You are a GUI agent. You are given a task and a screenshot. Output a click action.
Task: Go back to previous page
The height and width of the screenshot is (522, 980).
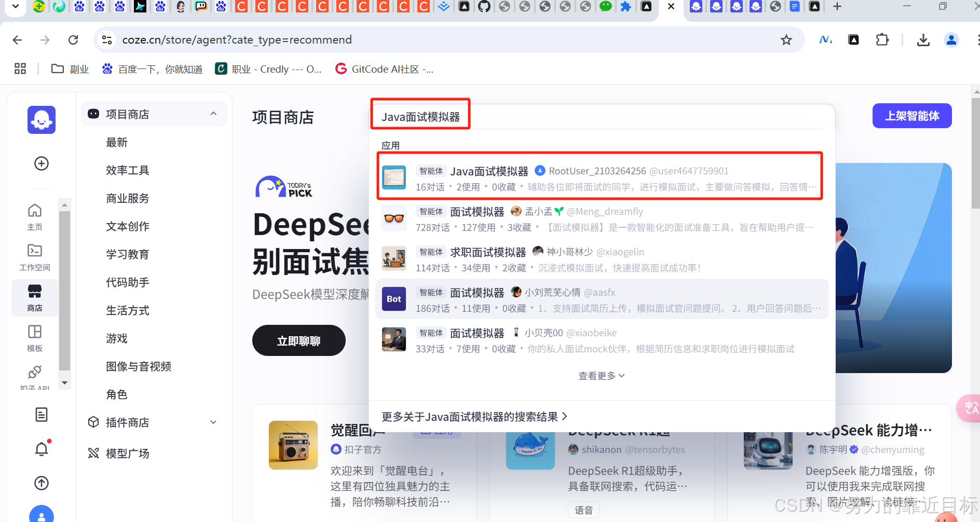coord(17,40)
